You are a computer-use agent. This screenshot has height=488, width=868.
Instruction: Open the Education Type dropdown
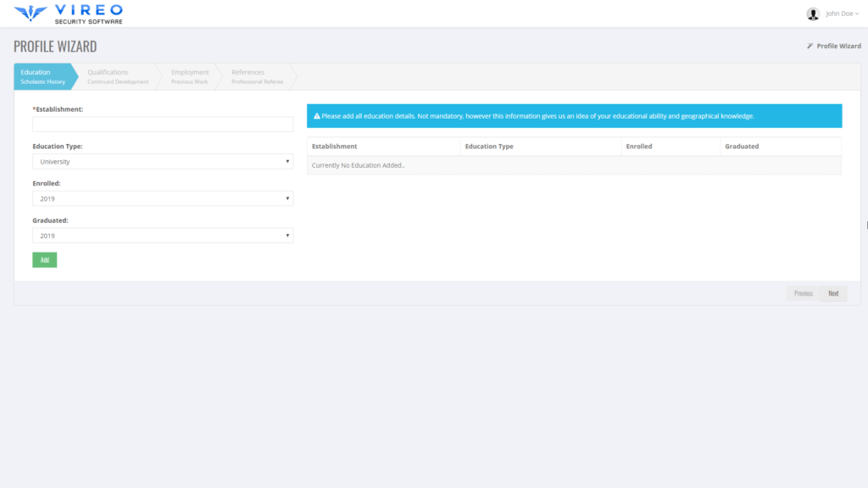click(162, 160)
